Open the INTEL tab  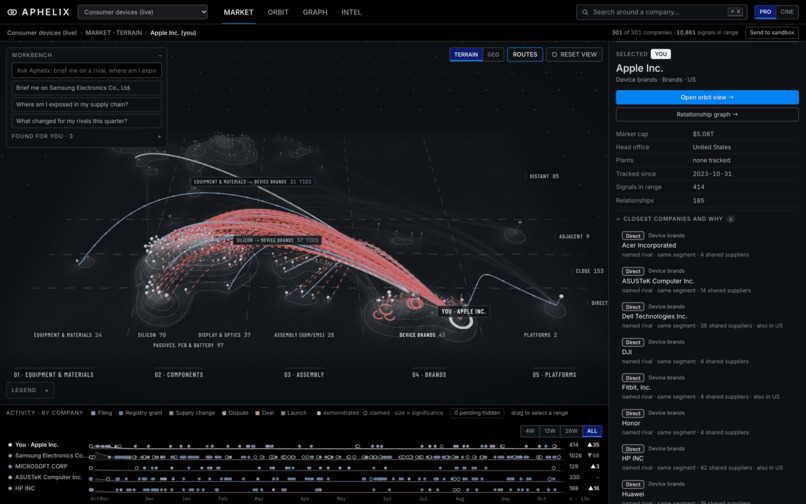(352, 12)
